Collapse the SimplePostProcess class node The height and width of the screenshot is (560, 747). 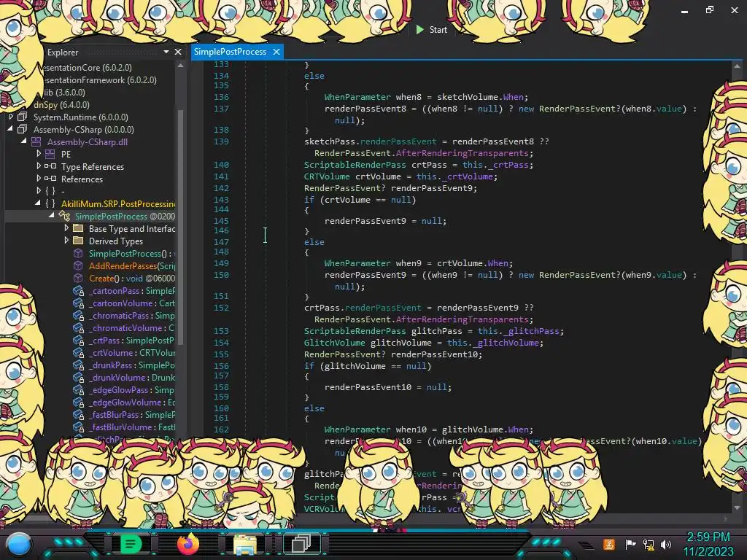(x=52, y=215)
